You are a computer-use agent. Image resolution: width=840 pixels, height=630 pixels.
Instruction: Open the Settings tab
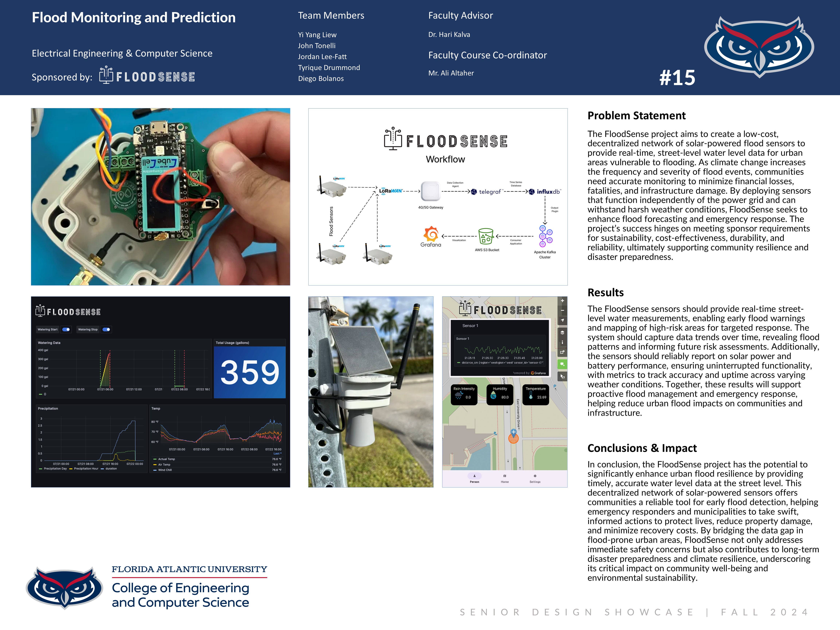[x=535, y=478]
